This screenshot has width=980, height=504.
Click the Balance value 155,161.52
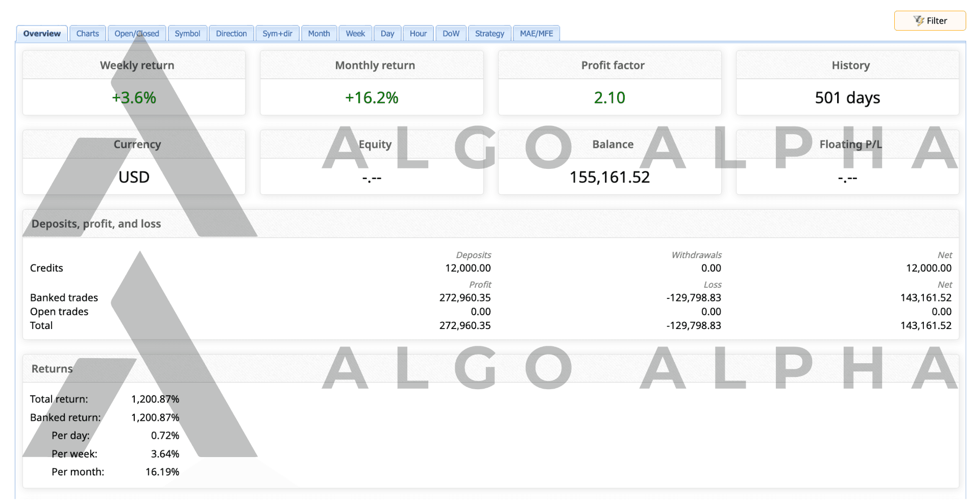coord(609,177)
